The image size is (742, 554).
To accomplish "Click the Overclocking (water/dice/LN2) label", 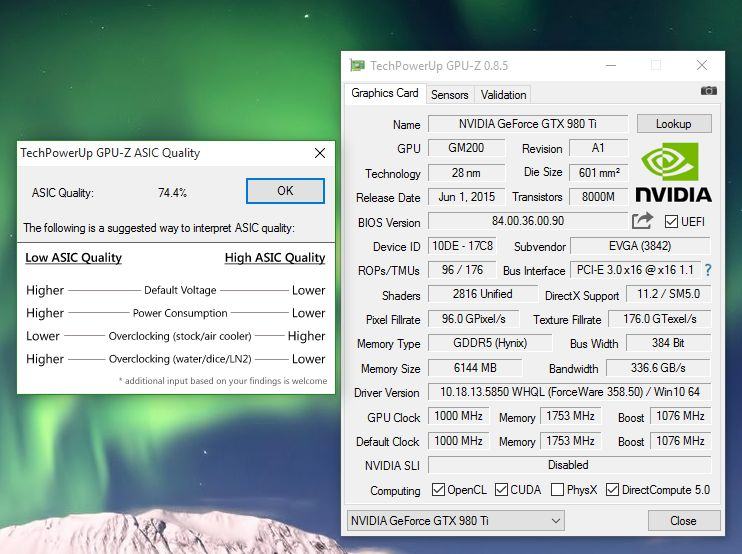I will coord(180,359).
